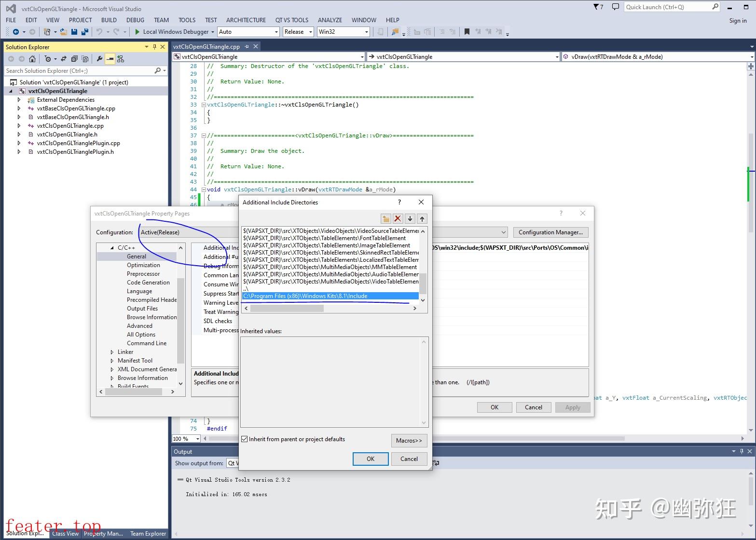The image size is (756, 540).
Task: Switch to the Class View tab
Action: pyautogui.click(x=65, y=534)
